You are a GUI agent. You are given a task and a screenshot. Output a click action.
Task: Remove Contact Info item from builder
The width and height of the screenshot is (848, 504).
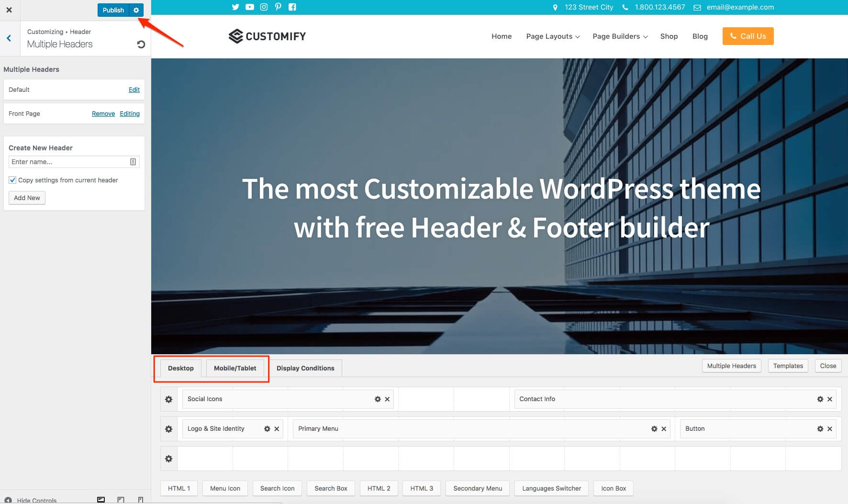tap(830, 399)
